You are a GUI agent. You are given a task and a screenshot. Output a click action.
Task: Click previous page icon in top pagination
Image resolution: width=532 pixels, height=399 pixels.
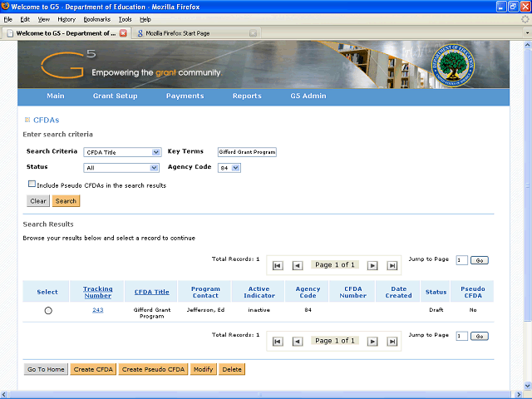click(x=298, y=265)
